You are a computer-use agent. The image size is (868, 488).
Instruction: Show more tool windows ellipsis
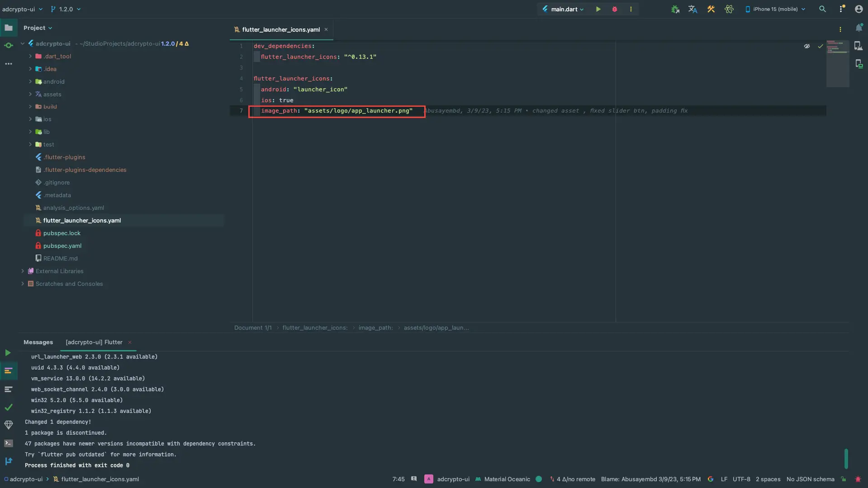click(x=9, y=64)
